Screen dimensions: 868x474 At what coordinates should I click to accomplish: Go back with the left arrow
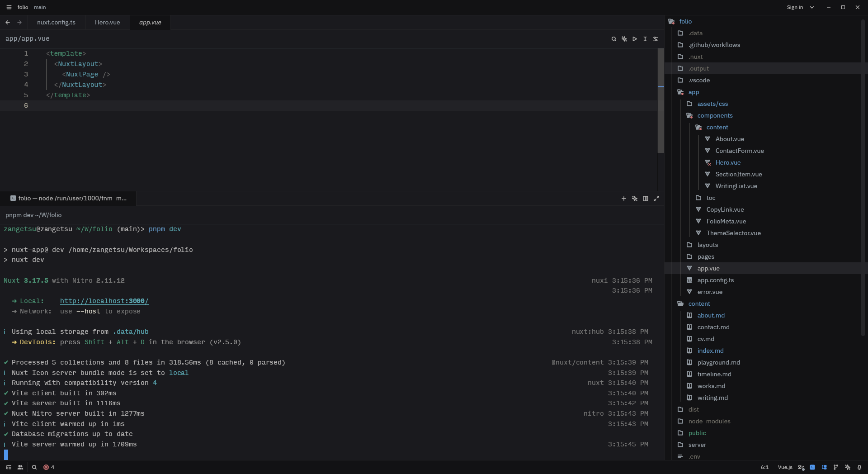8,22
